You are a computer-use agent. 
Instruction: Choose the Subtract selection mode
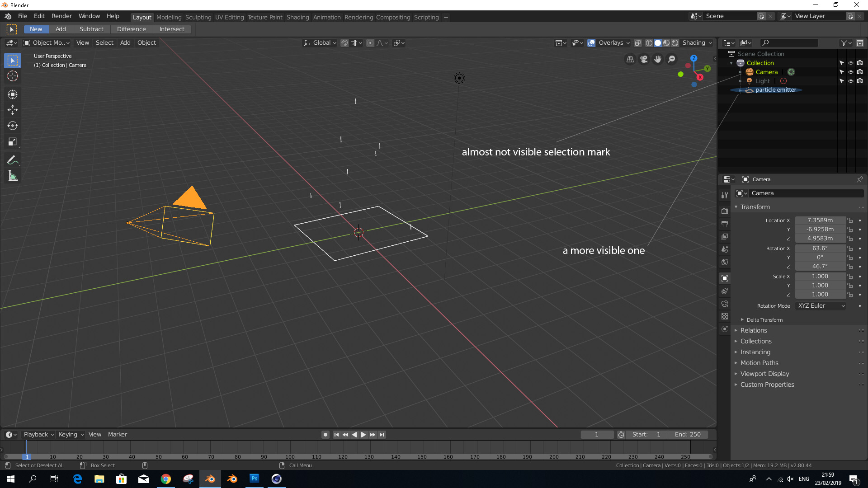pos(91,29)
